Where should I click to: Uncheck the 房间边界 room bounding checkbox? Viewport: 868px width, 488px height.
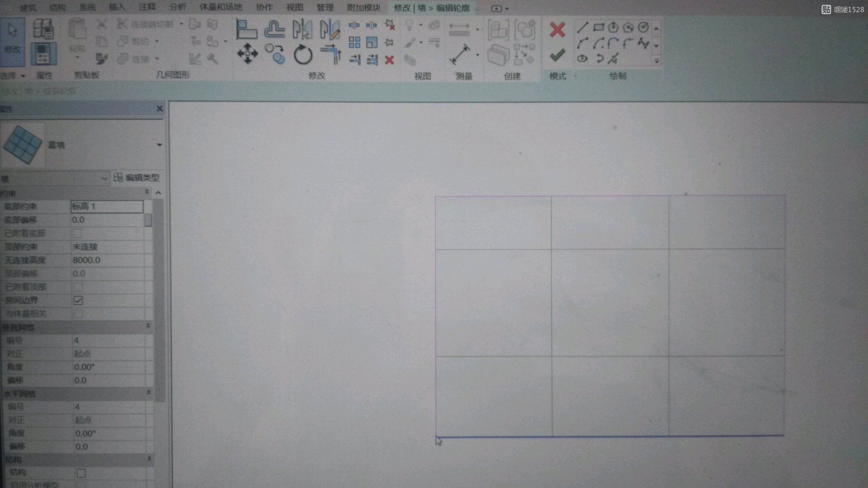tap(78, 300)
